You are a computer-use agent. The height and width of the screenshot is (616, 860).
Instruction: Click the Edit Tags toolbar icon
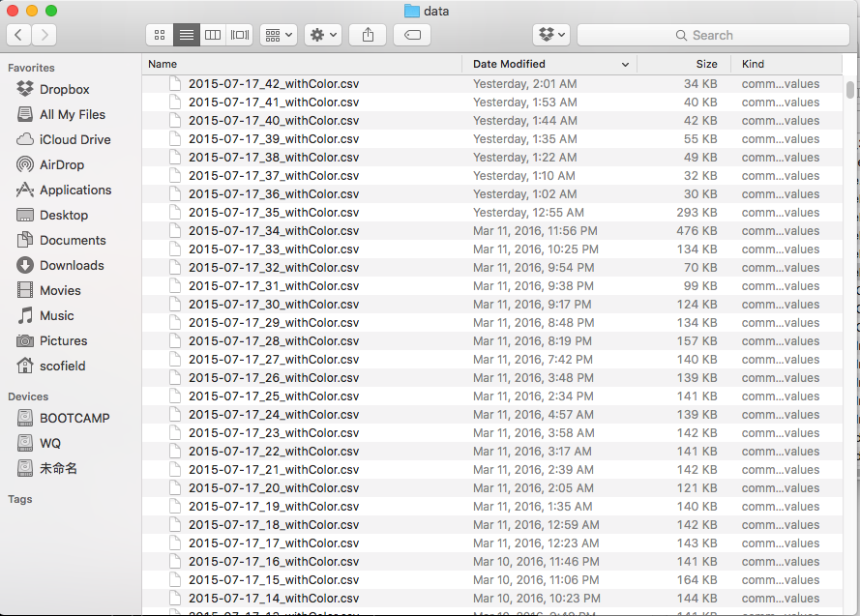click(x=412, y=35)
